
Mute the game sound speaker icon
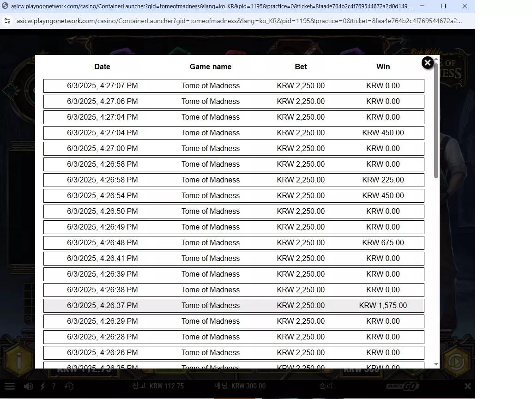[29, 386]
